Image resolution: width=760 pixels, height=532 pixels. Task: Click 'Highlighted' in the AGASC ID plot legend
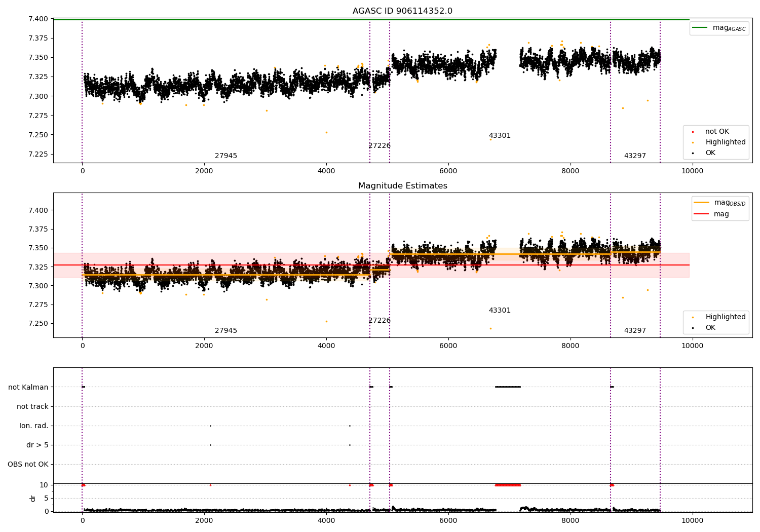tap(725, 142)
